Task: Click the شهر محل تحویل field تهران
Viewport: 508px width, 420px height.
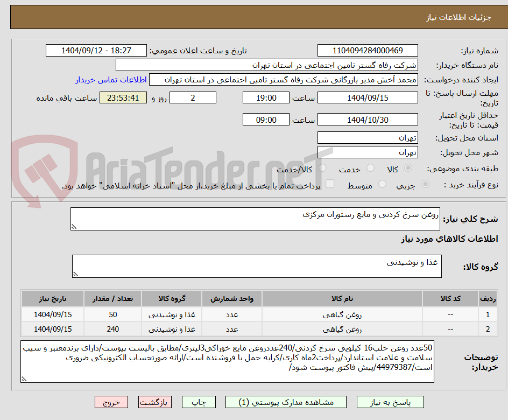Action: 368,152
